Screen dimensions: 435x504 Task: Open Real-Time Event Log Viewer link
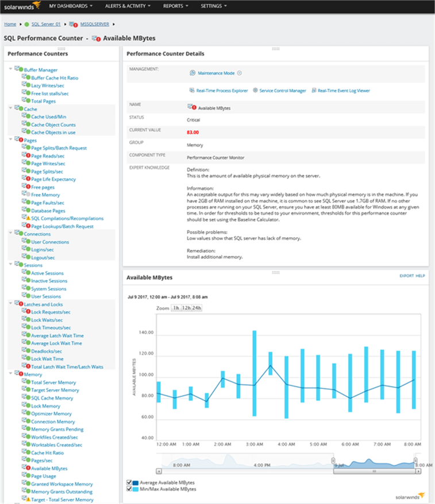point(344,91)
